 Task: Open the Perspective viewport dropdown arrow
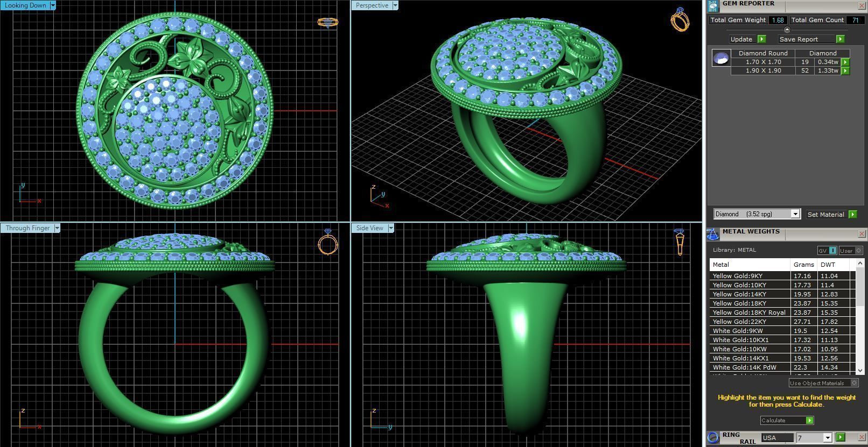tap(395, 5)
